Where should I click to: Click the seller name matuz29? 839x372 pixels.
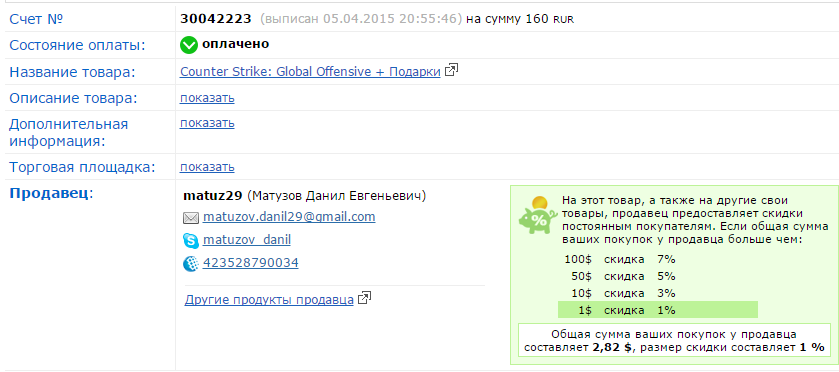pos(213,196)
